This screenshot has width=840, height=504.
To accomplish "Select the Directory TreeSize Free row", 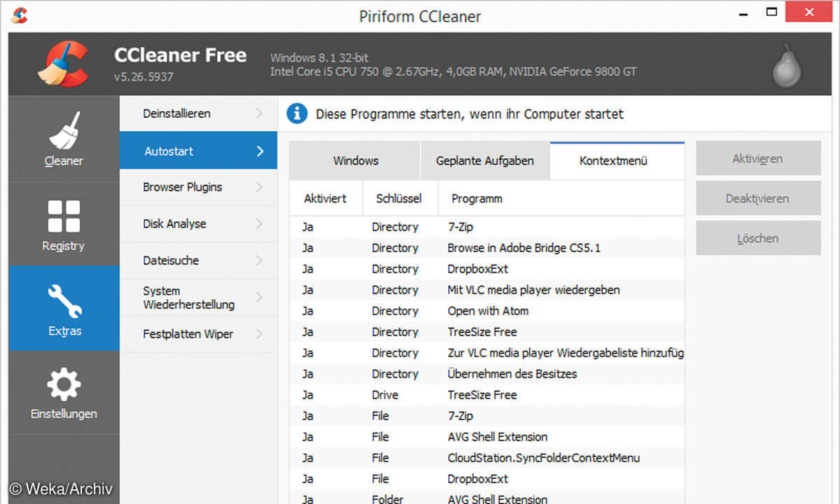I will click(x=487, y=332).
